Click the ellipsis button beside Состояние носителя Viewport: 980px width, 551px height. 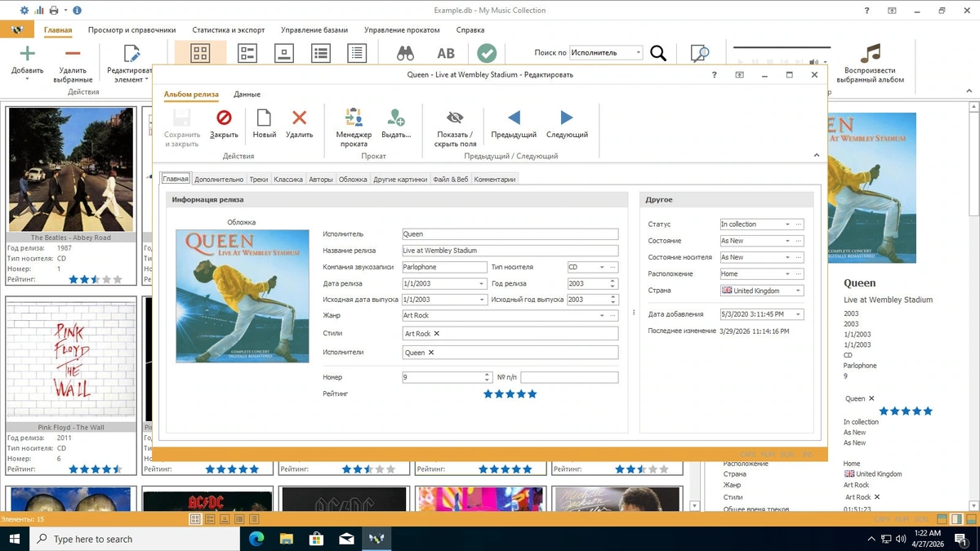pyautogui.click(x=799, y=257)
